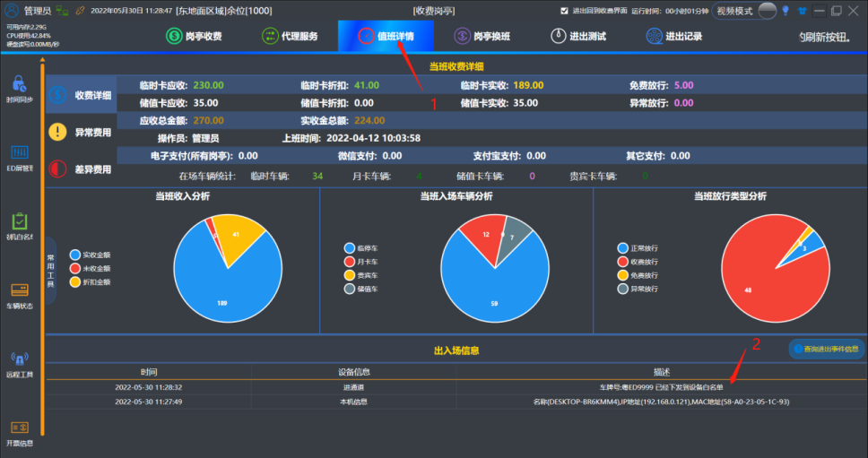Toggle 免费放行 legend swatch in chart legend

click(x=623, y=275)
